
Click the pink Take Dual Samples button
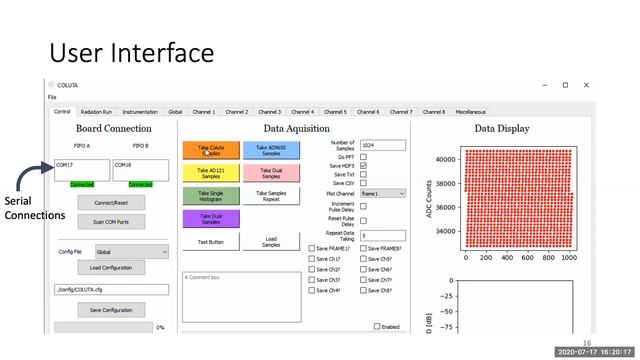click(271, 173)
